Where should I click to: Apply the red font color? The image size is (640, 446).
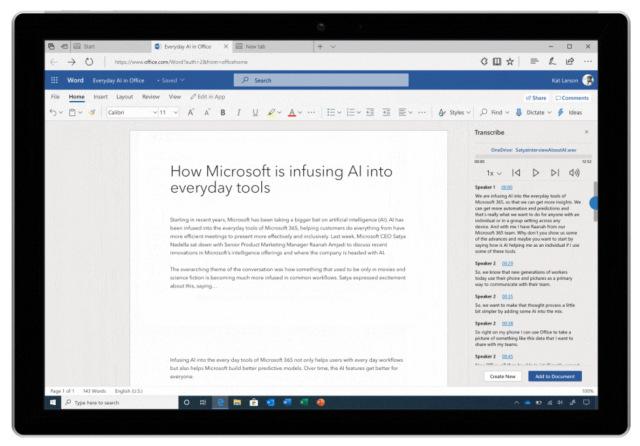click(x=291, y=113)
